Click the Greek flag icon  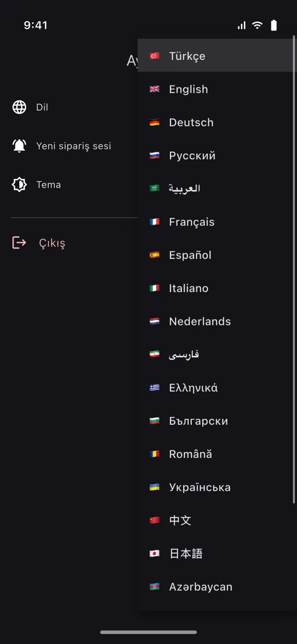tap(154, 388)
